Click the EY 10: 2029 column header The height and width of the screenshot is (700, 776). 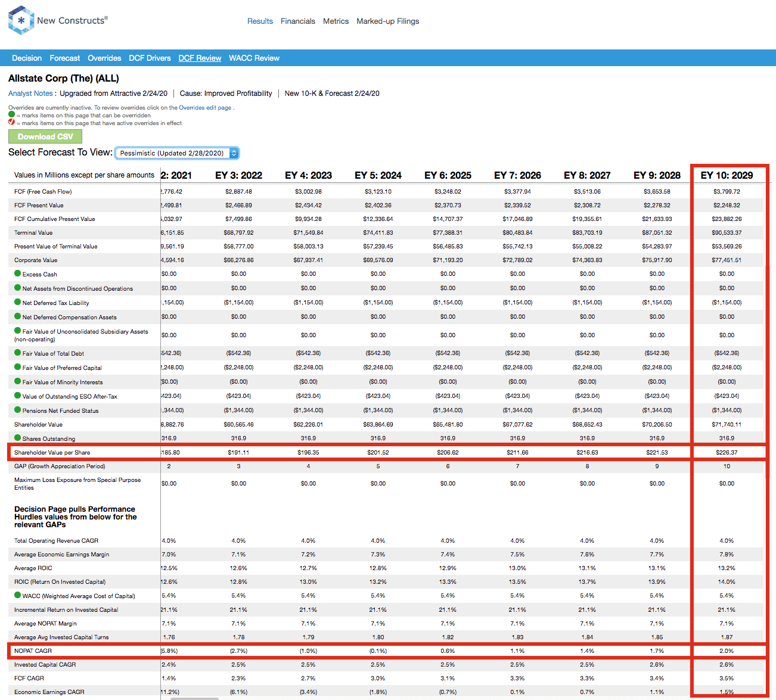pos(727,175)
